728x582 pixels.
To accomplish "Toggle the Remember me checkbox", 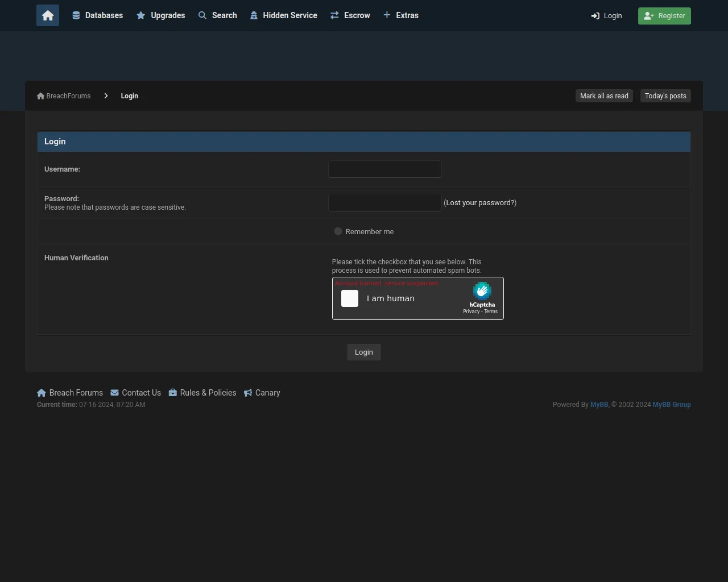I will point(338,231).
